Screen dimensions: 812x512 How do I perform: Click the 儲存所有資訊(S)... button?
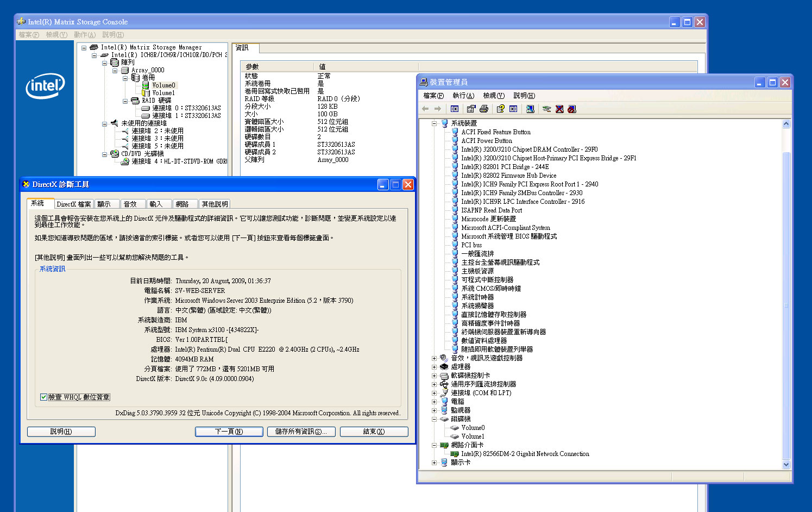pyautogui.click(x=301, y=432)
